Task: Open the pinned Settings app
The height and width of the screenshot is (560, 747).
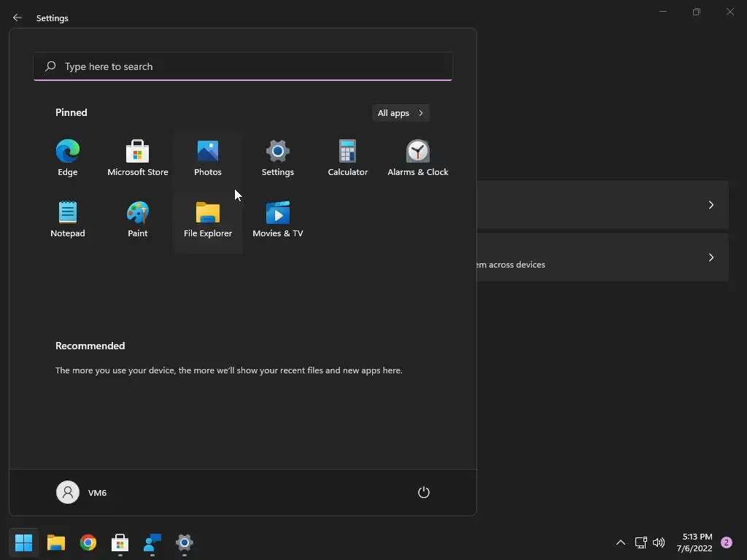Action: [278, 158]
